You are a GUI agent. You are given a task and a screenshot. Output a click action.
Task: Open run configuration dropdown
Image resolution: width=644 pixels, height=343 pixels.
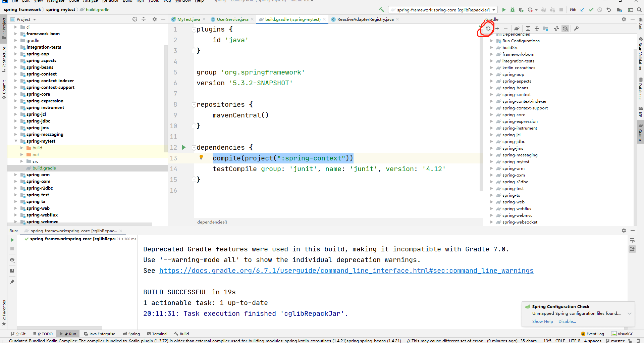point(442,10)
